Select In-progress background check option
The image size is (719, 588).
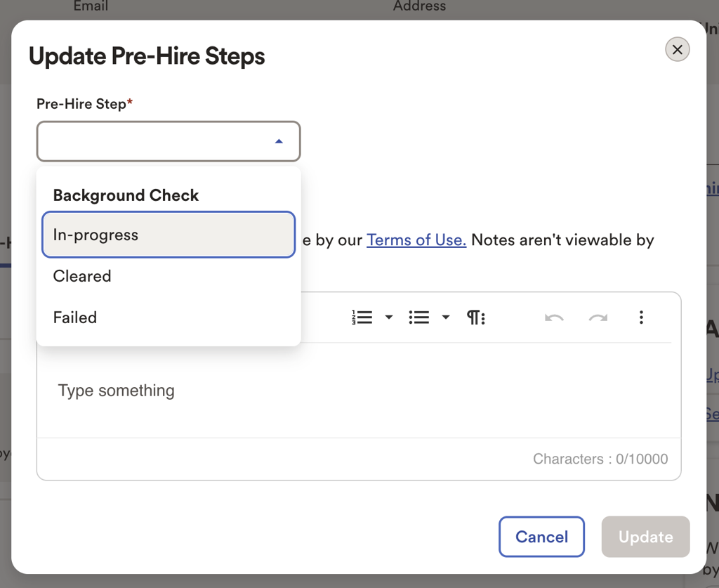click(169, 235)
